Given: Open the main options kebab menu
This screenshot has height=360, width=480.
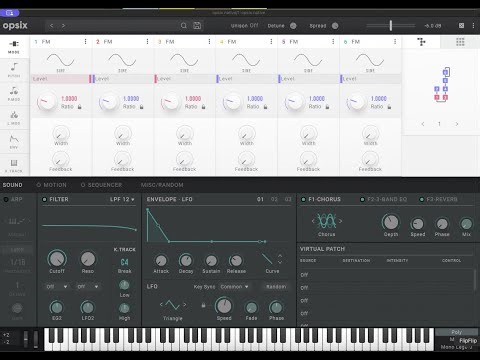Looking at the screenshot, I should click(473, 25).
